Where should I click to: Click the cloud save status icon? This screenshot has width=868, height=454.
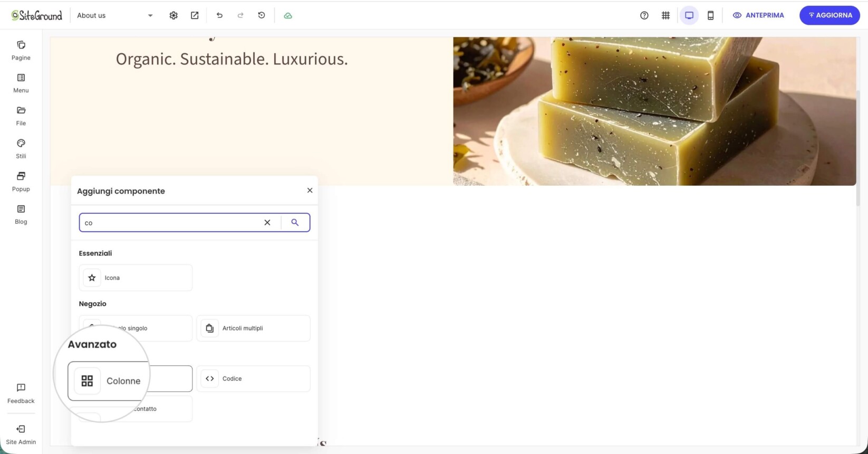(x=288, y=15)
